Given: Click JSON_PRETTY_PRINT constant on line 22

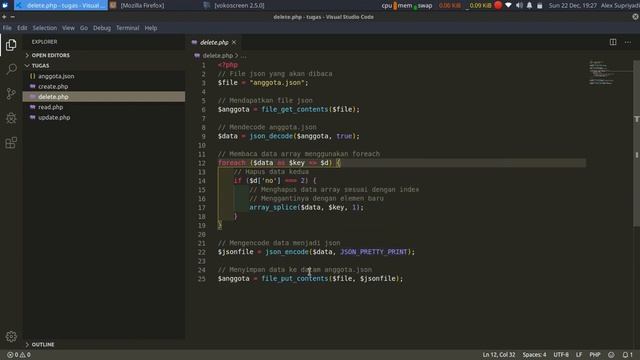Looking at the screenshot, I should point(373,252).
